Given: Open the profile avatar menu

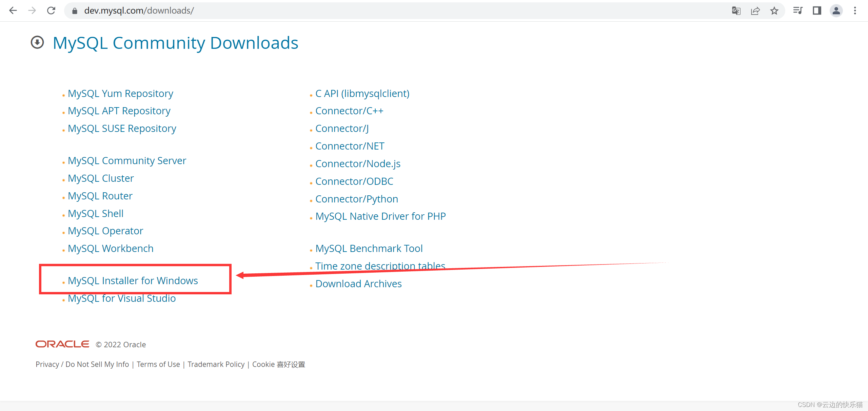Looking at the screenshot, I should [836, 11].
